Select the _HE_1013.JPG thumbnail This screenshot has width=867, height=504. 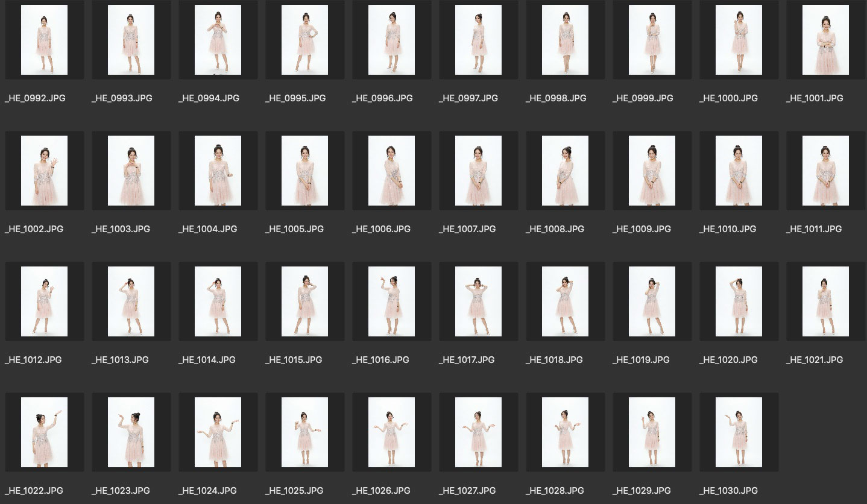click(131, 301)
